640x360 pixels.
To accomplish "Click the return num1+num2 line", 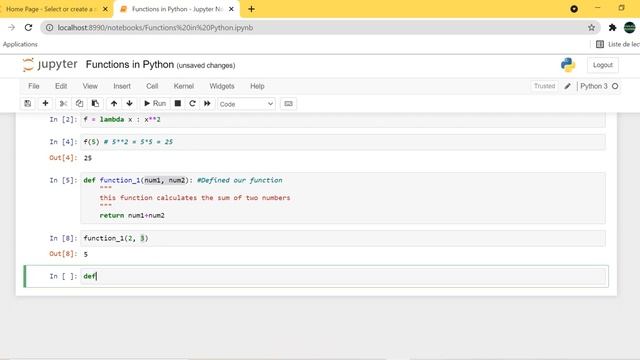I will (132, 215).
